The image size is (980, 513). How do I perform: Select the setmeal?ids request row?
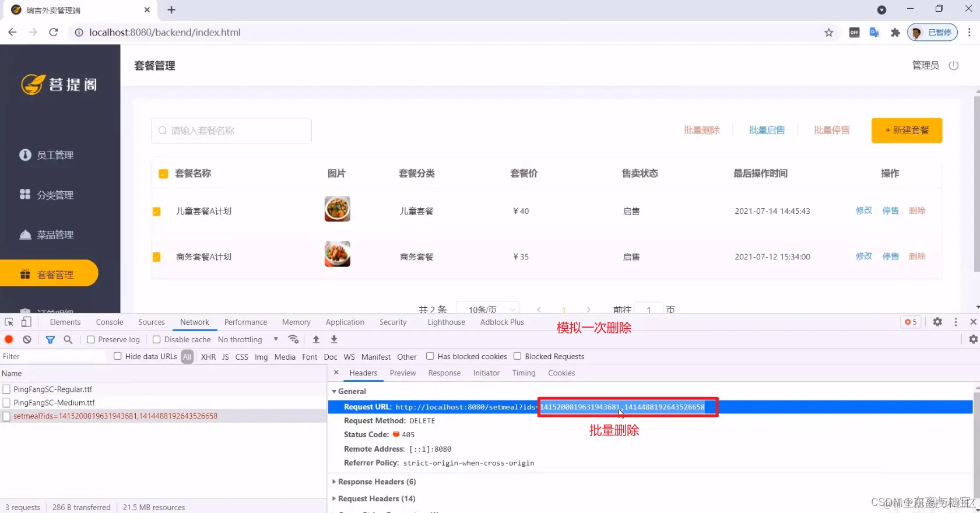coord(163,416)
